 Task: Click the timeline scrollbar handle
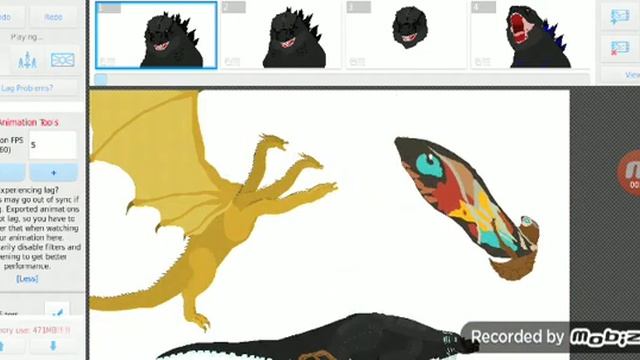[x=101, y=79]
